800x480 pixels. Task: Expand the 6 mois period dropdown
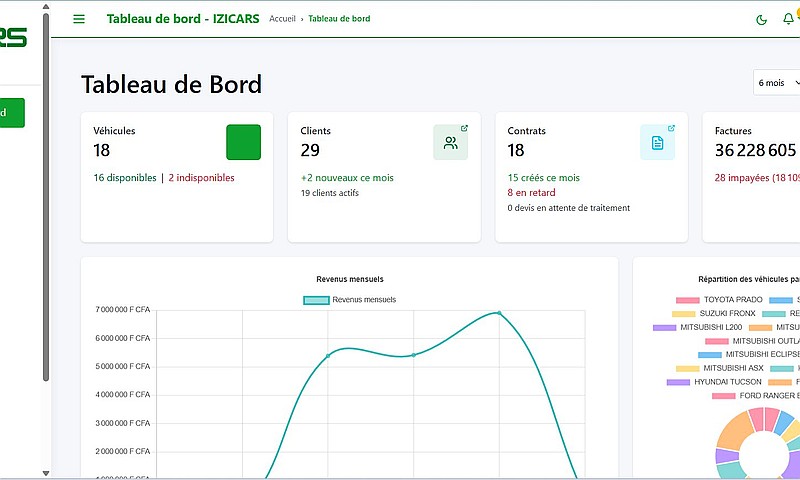777,83
